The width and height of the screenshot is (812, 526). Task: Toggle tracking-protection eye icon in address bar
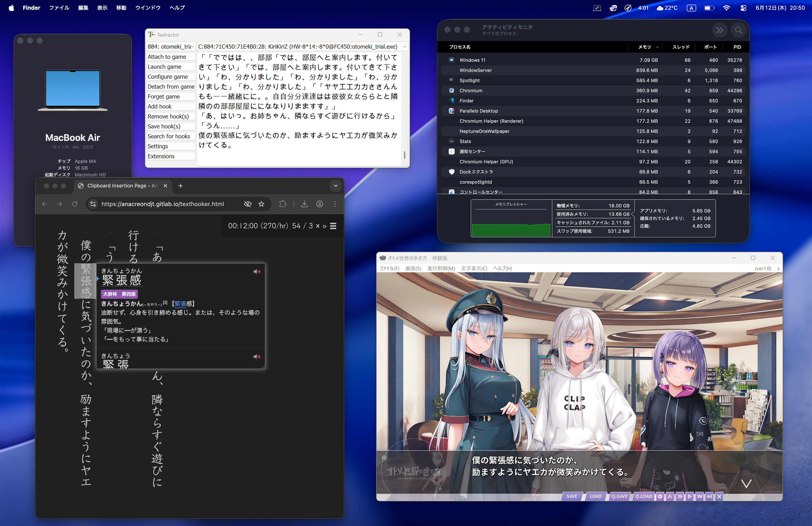[248, 204]
